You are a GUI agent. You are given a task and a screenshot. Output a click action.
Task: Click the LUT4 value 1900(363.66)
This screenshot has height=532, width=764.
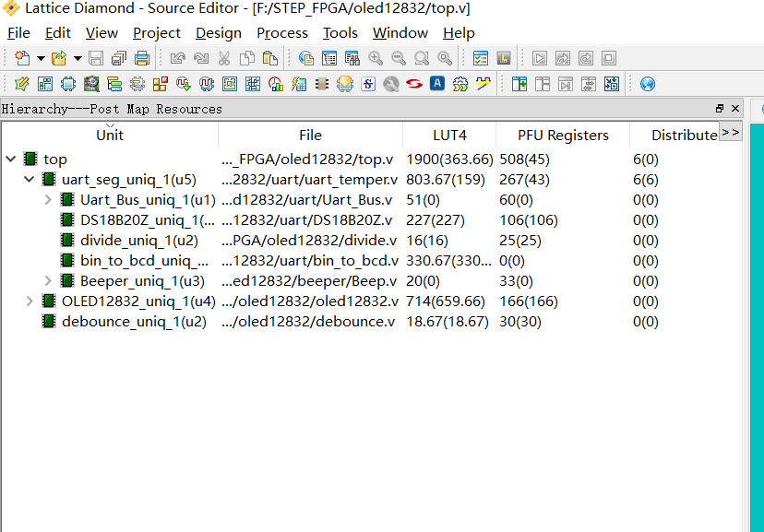[x=449, y=160]
